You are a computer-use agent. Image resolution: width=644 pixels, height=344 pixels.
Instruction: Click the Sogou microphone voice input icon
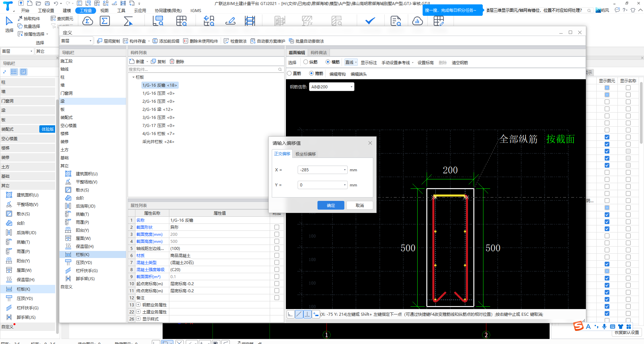pyautogui.click(x=604, y=327)
